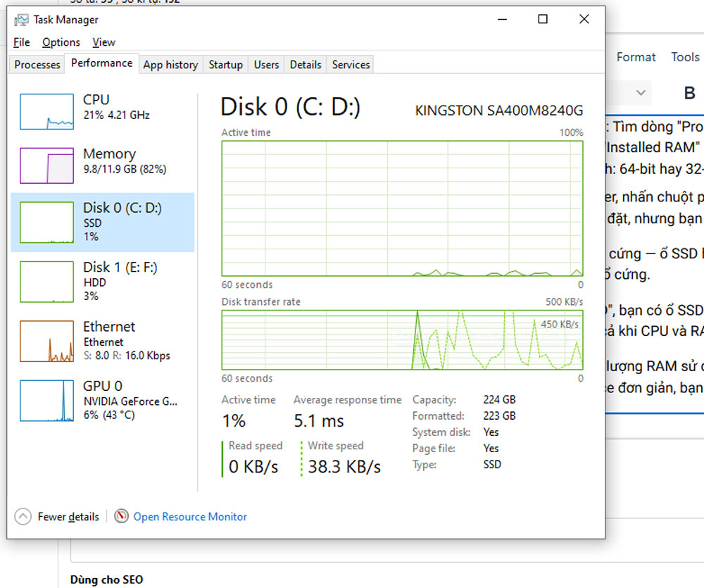Switch to the App history tab
The height and width of the screenshot is (588, 704).
(170, 65)
